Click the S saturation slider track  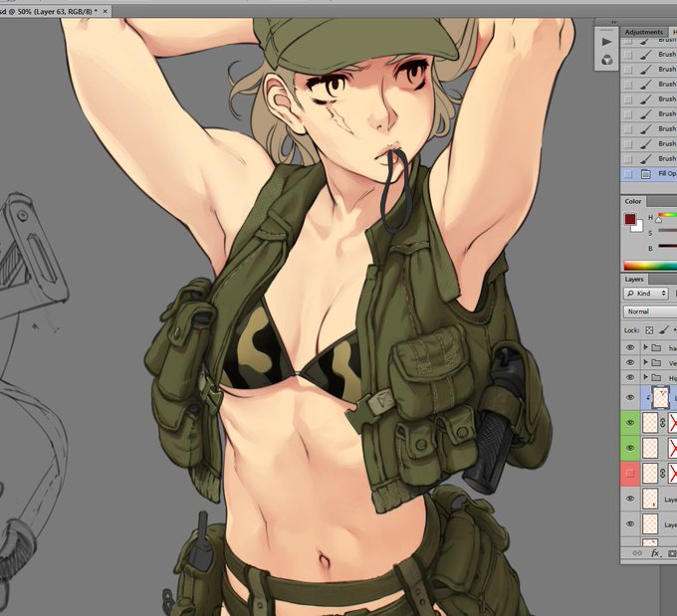(x=667, y=230)
